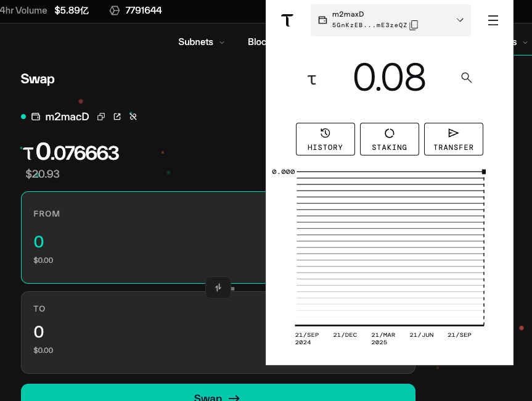Click the FROM amount input field
The image size is (532, 401).
[39, 242]
